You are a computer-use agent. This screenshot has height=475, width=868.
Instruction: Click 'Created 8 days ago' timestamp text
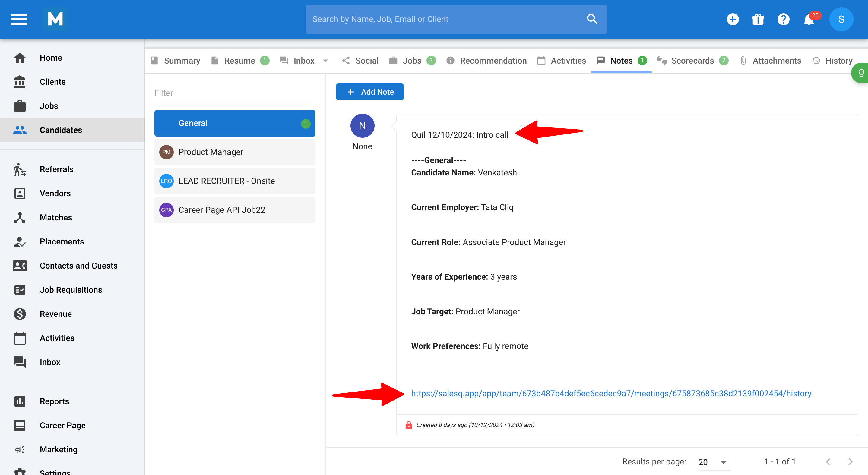click(x=475, y=425)
